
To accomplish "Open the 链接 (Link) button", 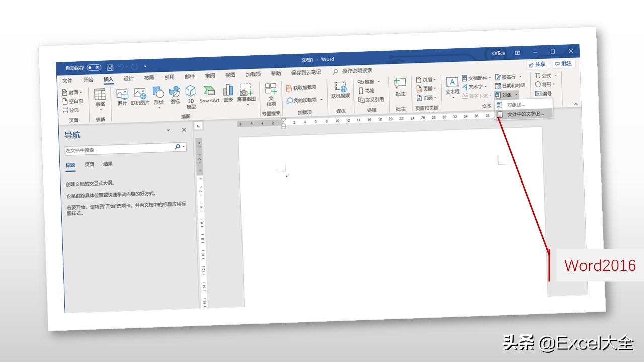I will [x=369, y=82].
